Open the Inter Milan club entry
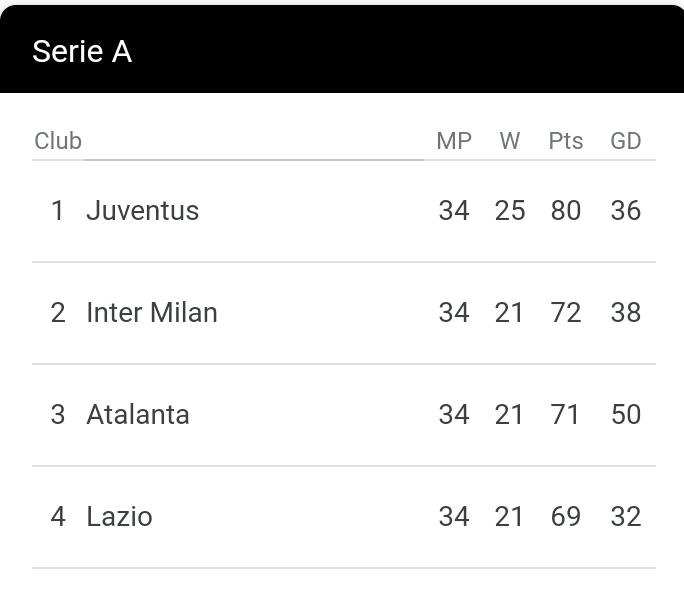The image size is (684, 604). tap(152, 313)
